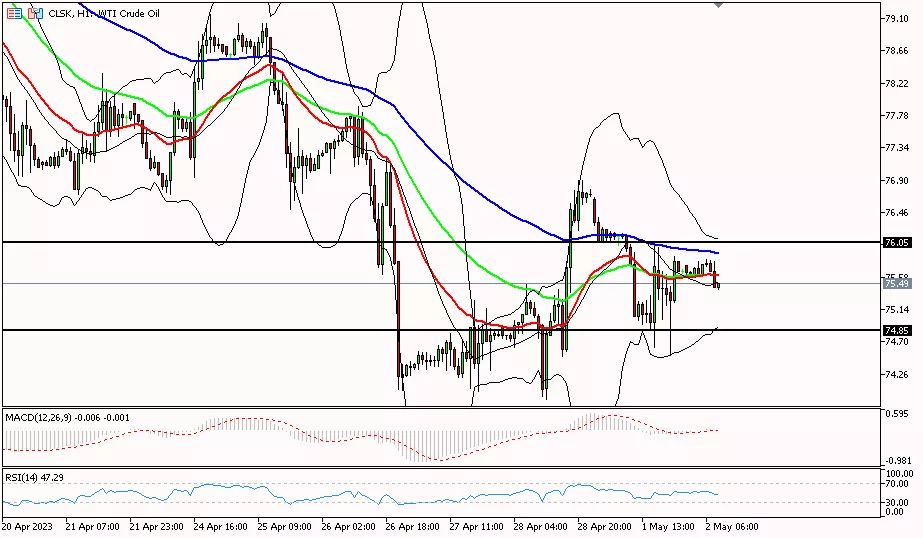Click the current price 75.49 marker
The width and height of the screenshot is (923, 538).
tap(896, 284)
